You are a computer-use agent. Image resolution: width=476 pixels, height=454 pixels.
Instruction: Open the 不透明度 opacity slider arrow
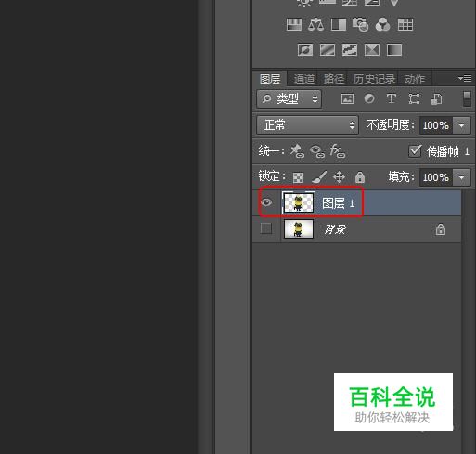[462, 125]
